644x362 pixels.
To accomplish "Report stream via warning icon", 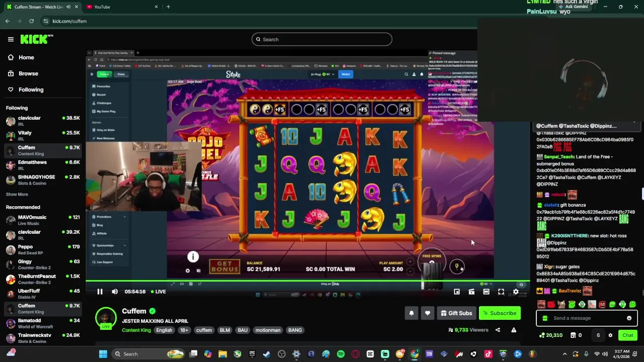I will pyautogui.click(x=514, y=330).
